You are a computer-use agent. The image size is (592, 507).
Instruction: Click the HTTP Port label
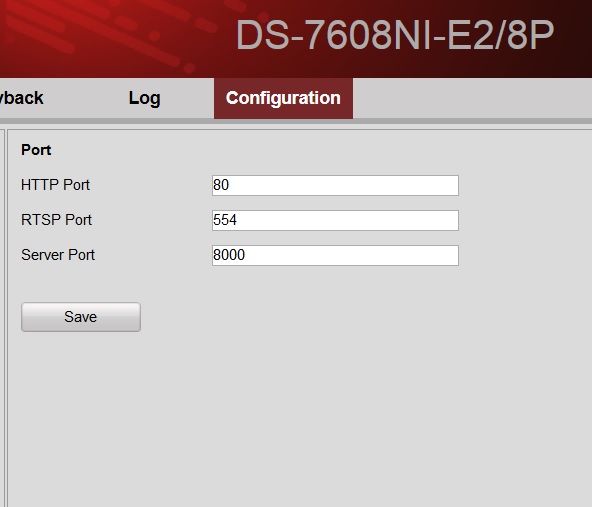[56, 185]
